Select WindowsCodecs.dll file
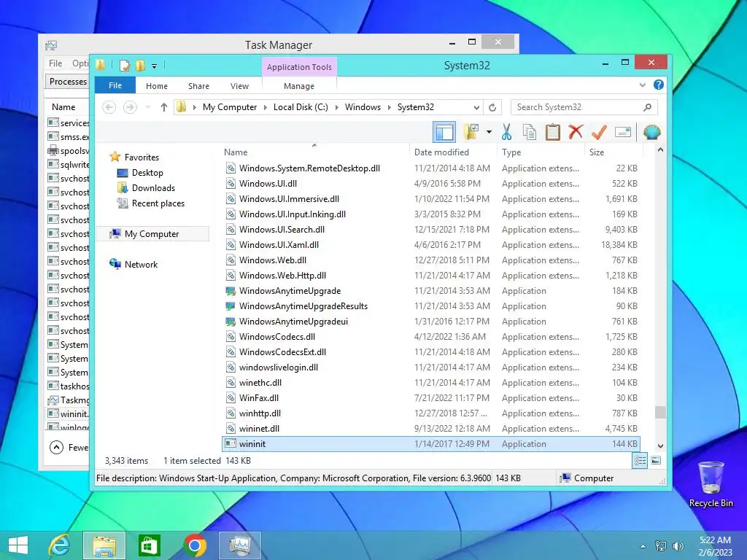The height and width of the screenshot is (560, 747). 431,337
